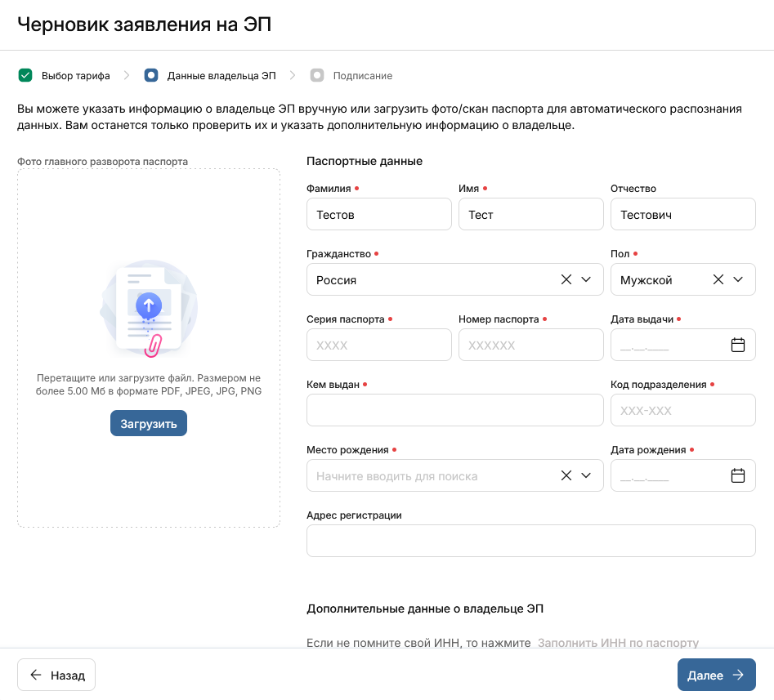Click the Данные владельца ЭП step indicator
This screenshot has width=774, height=700.
pyautogui.click(x=151, y=76)
